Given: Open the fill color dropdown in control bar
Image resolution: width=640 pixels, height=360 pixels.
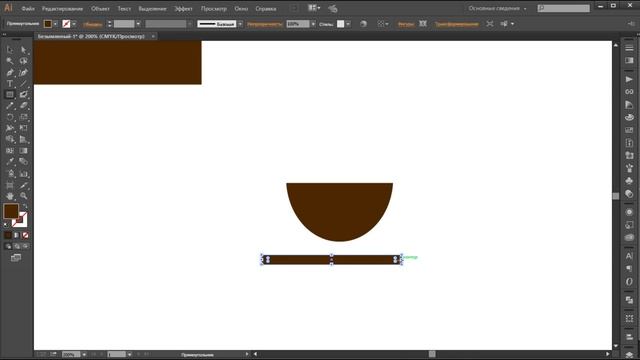Looking at the screenshot, I should (55, 24).
